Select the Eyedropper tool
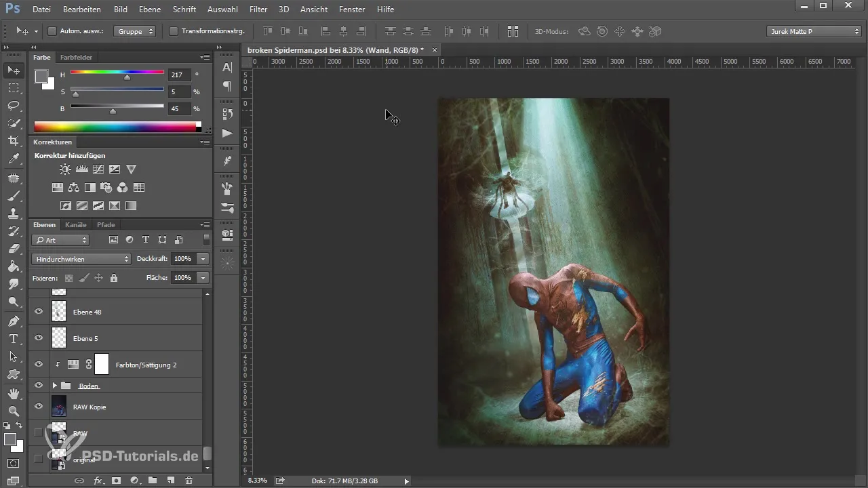868x488 pixels. 13,159
